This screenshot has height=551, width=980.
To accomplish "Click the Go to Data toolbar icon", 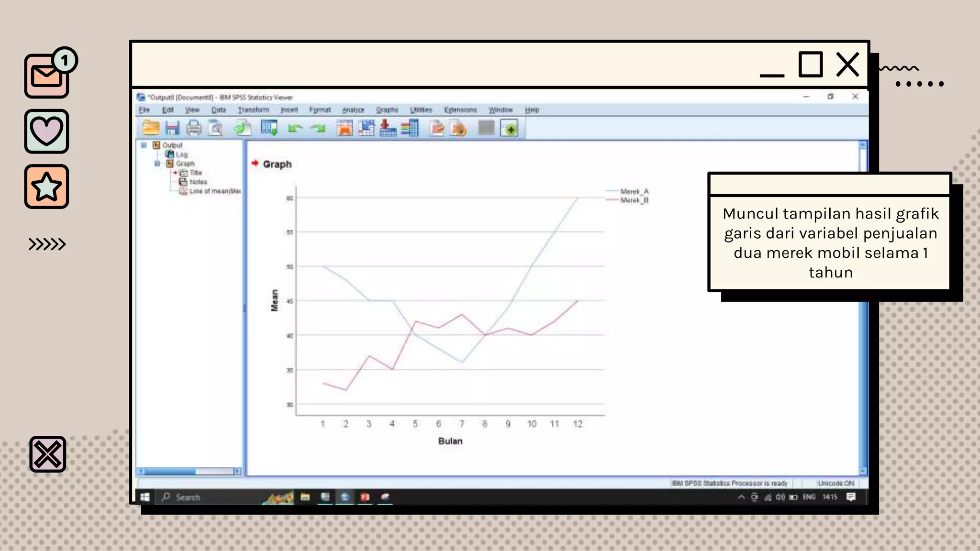I will [344, 128].
